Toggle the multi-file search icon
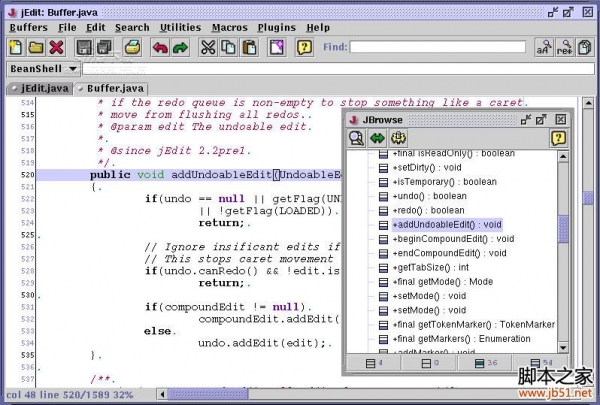 pyautogui.click(x=585, y=47)
